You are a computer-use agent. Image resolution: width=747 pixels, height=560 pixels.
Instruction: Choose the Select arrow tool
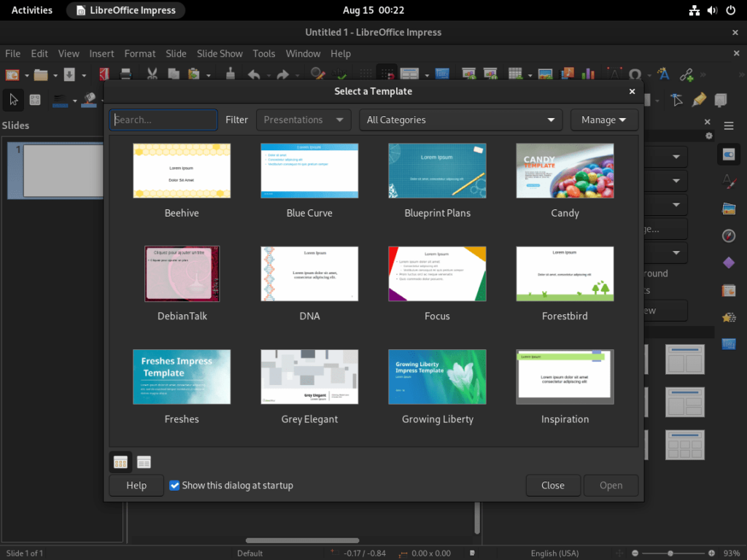[x=13, y=99]
